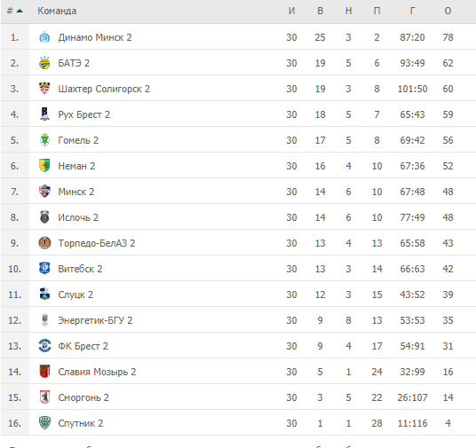The image size is (476, 448).
Task: Click the Торпедо-БелАЗ 2 round logo
Action: (44, 243)
